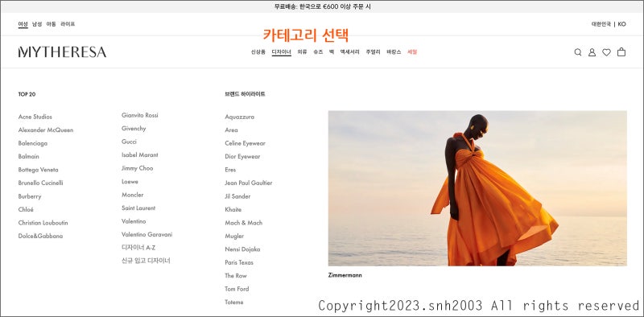Viewport: 644px width, 317px height.
Task: Open the 신상품 menu
Action: (x=258, y=52)
